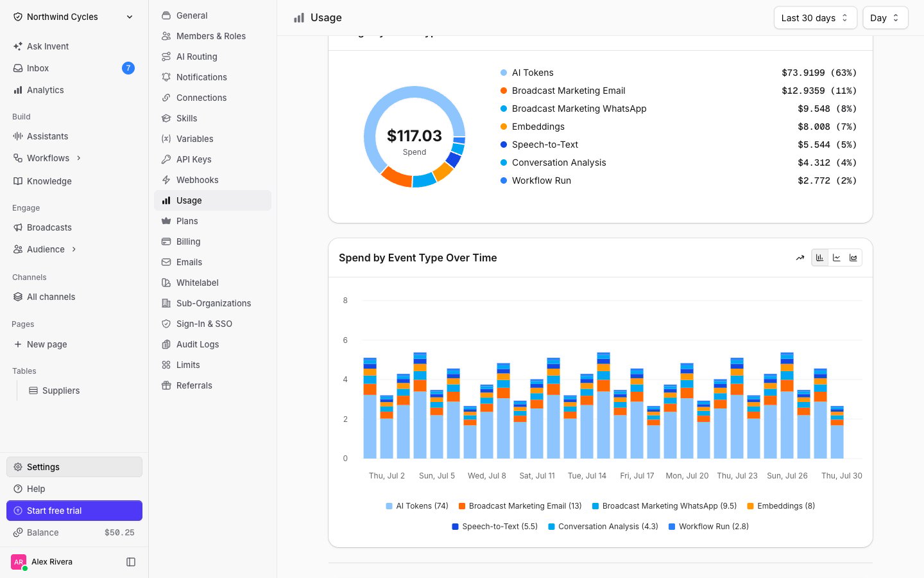The height and width of the screenshot is (578, 924).
Task: Click the Embeddings $8.008 (7%) row
Action: pos(678,127)
